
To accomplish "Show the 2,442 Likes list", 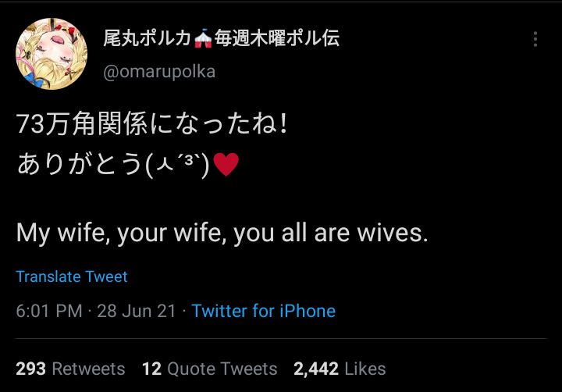I will point(340,369).
